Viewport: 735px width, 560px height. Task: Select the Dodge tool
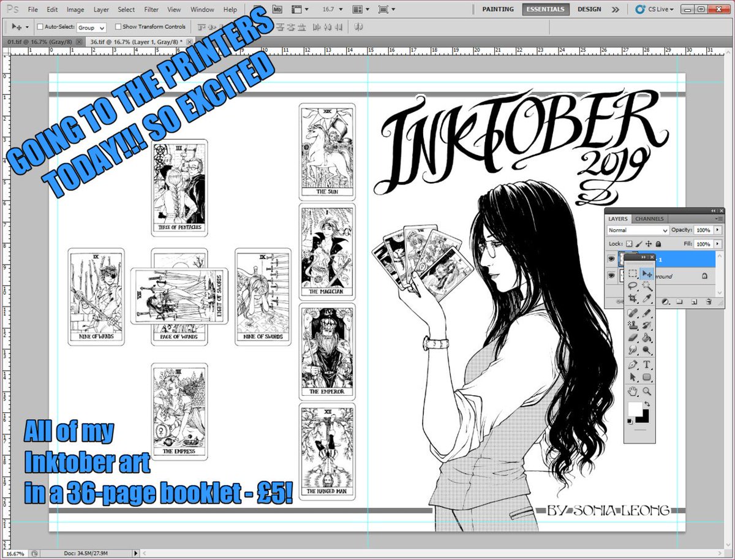(x=647, y=349)
